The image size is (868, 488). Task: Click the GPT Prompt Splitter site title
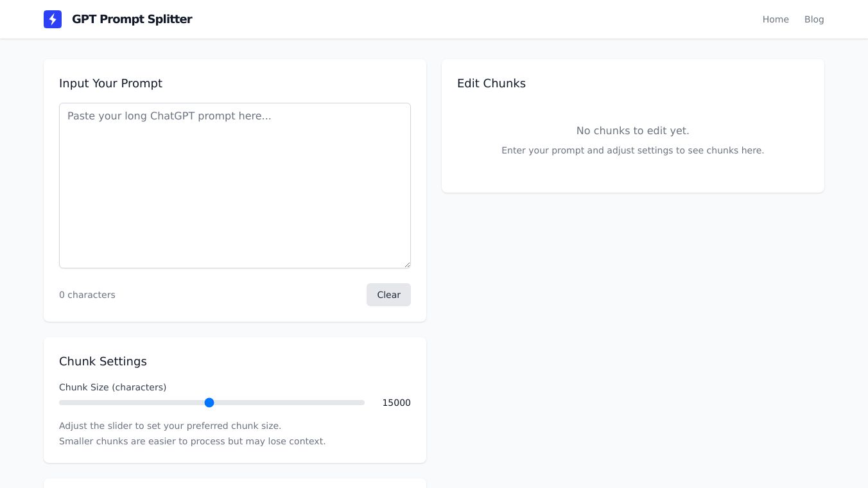pyautogui.click(x=132, y=19)
